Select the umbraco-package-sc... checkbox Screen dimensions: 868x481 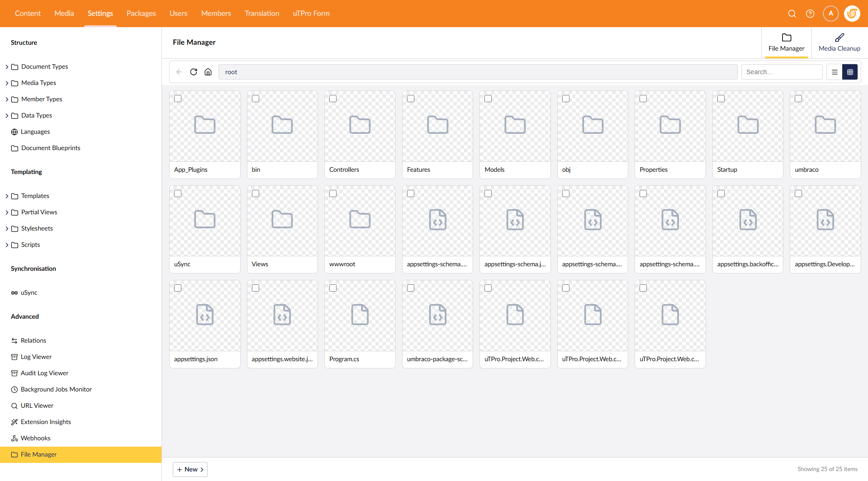pos(411,288)
